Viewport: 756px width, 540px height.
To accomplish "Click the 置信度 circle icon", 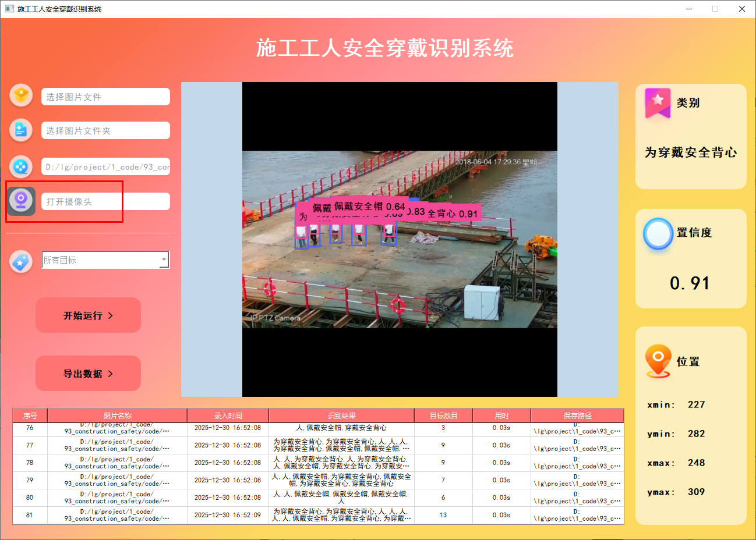I will point(658,234).
